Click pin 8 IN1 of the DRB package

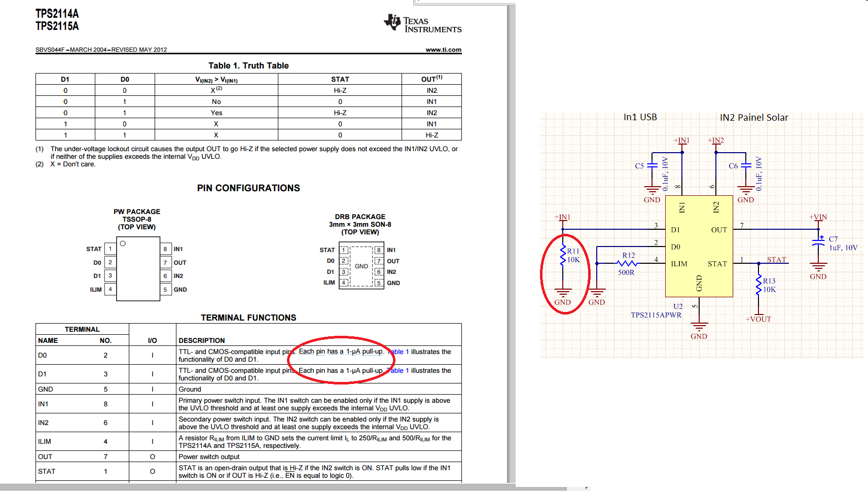(378, 250)
